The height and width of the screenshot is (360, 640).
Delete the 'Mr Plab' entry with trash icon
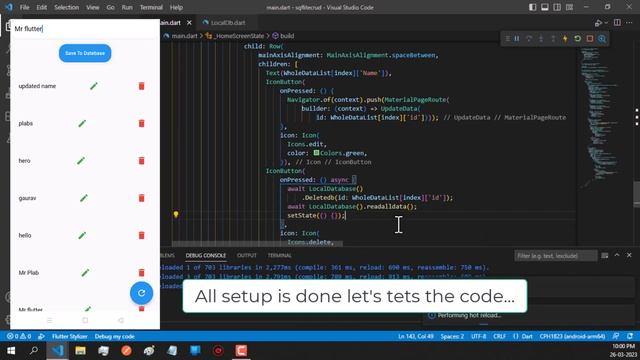142,272
